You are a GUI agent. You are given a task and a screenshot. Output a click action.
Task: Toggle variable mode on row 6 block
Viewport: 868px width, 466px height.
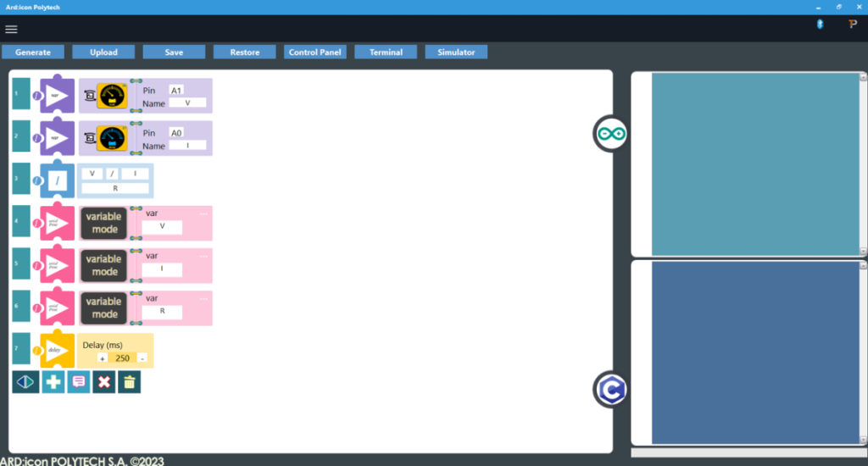coord(104,308)
